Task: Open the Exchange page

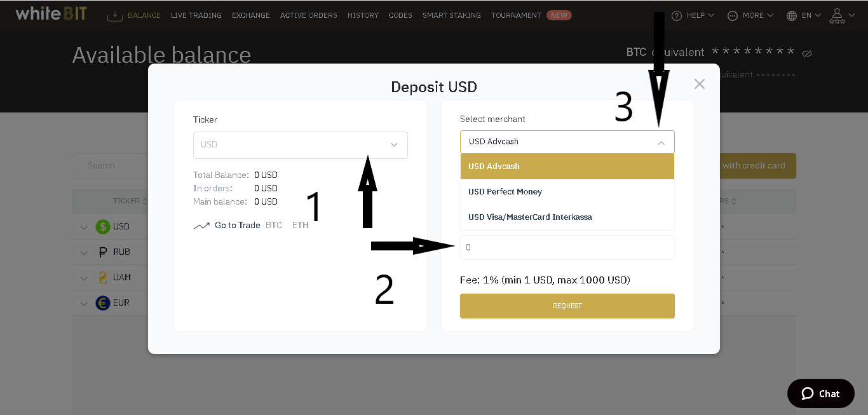Action: [251, 15]
